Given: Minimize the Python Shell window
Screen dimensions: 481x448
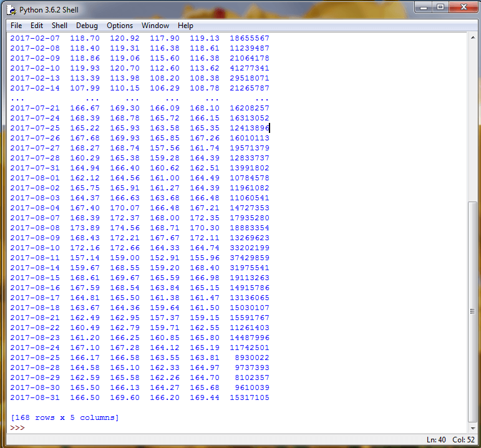Looking at the screenshot, I should coord(424,7).
